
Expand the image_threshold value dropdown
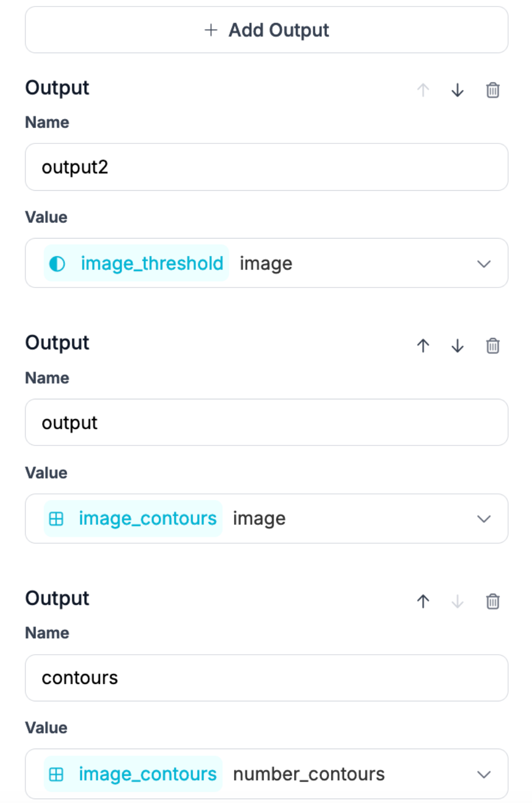click(483, 264)
